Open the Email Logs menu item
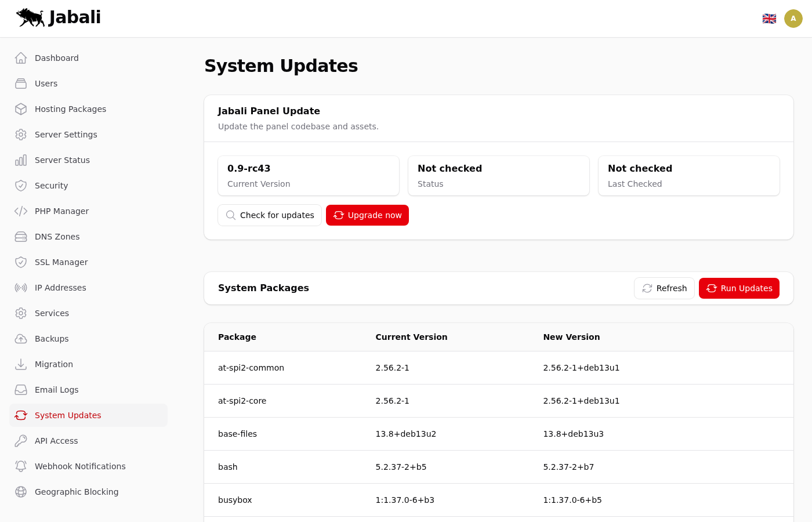Viewport: 812px width, 522px height. click(x=56, y=390)
